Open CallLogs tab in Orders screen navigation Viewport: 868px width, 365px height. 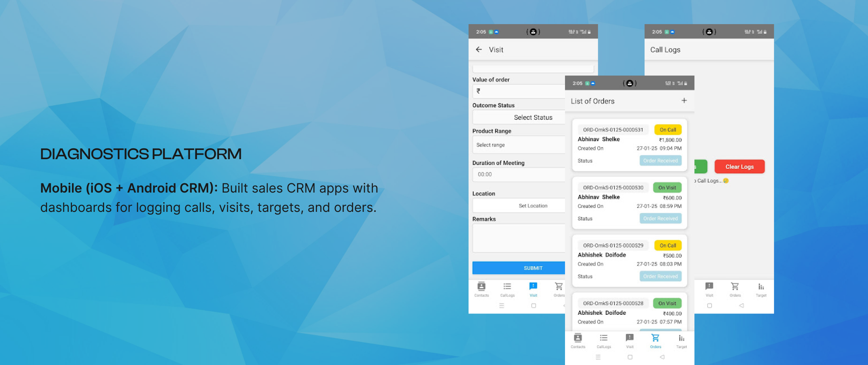[x=604, y=340]
